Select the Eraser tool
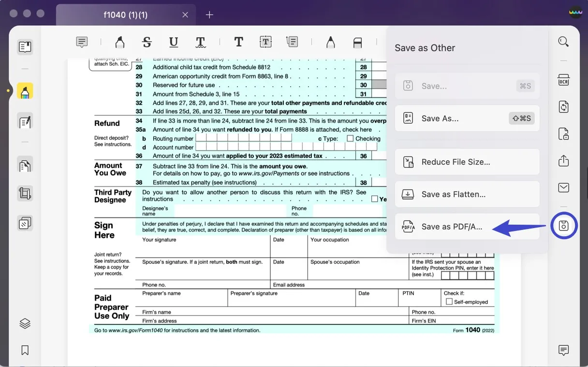588x367 pixels. click(x=358, y=43)
